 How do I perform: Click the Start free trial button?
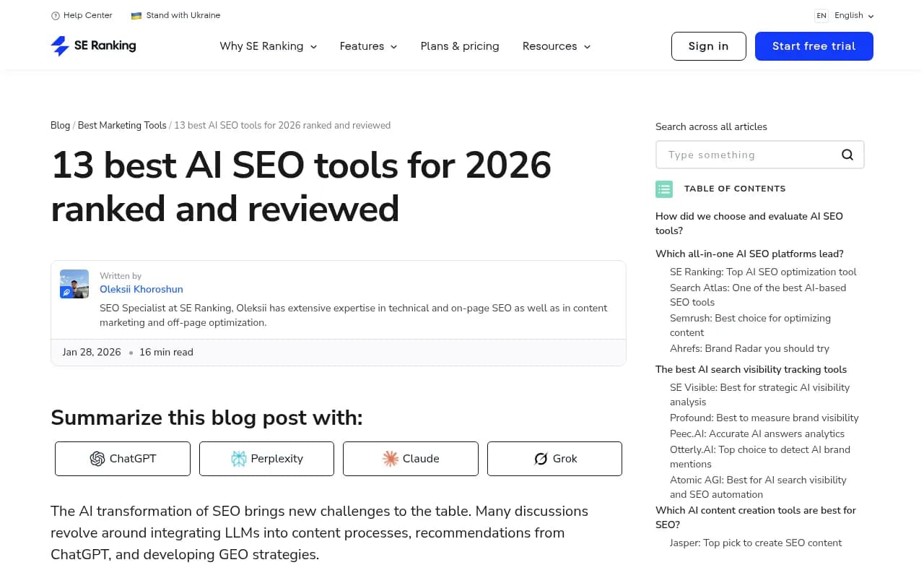pyautogui.click(x=814, y=46)
